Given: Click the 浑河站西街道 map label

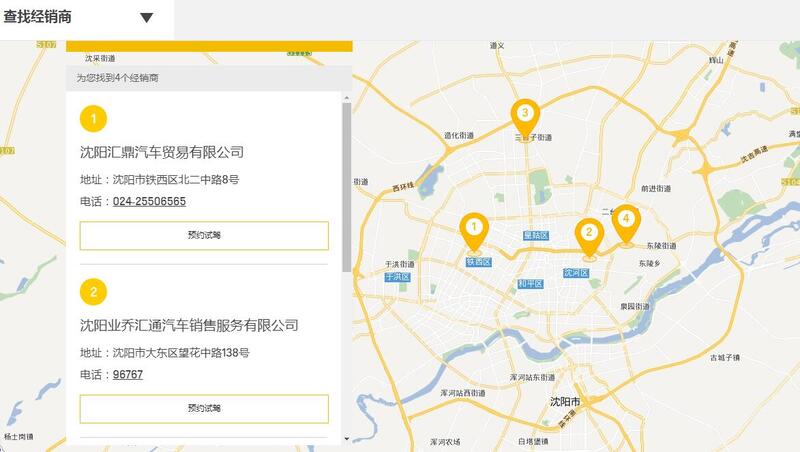Looking at the screenshot, I should pos(463,393).
